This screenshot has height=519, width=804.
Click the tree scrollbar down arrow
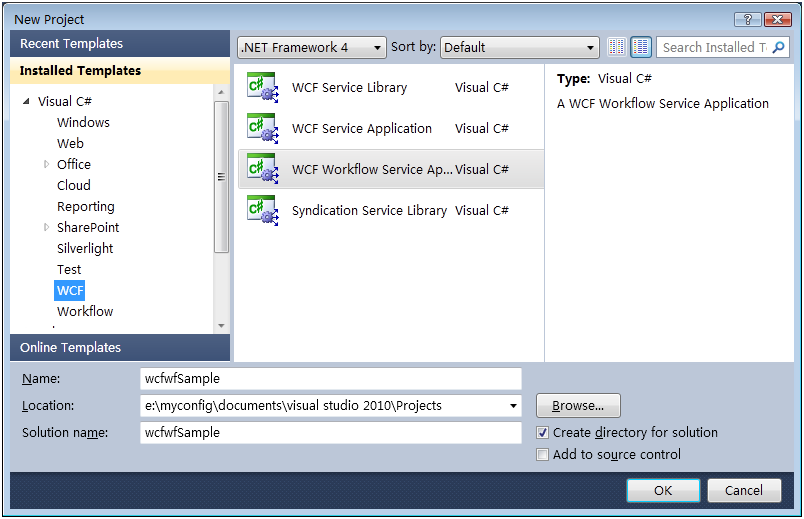pyautogui.click(x=221, y=326)
